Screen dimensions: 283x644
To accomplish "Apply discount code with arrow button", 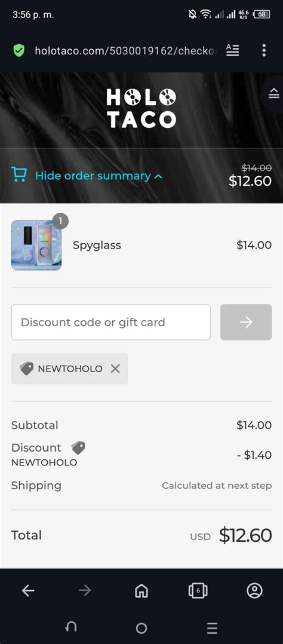I will point(246,322).
